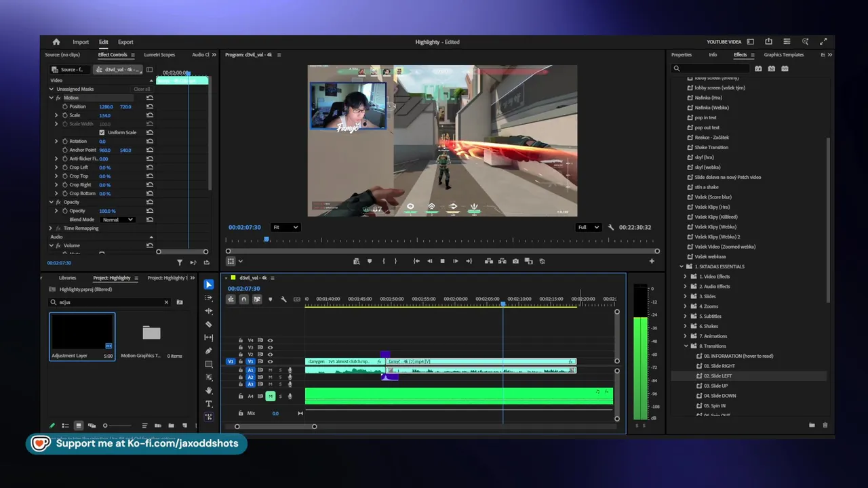Click the Clear all masks button
The width and height of the screenshot is (868, 488).
pyautogui.click(x=142, y=89)
